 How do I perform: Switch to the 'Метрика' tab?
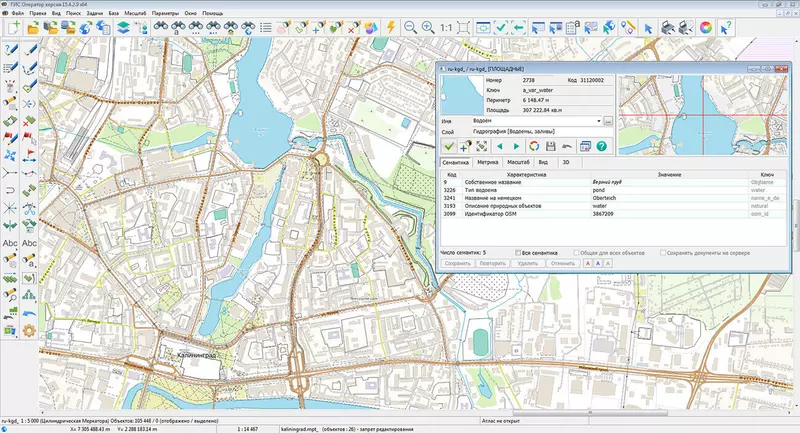click(x=488, y=161)
